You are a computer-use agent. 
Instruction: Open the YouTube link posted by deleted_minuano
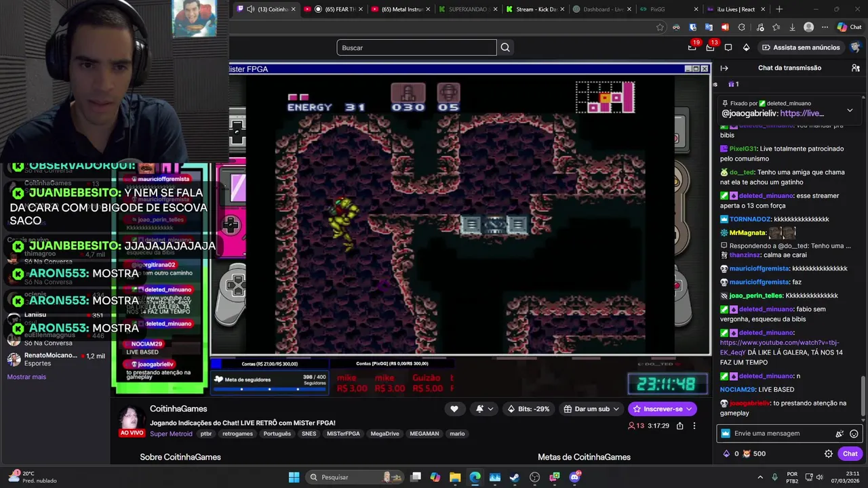click(x=781, y=348)
